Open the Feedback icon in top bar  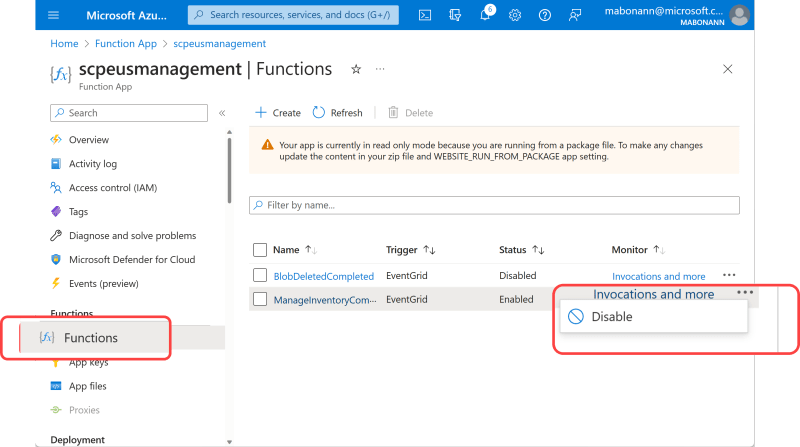point(574,15)
